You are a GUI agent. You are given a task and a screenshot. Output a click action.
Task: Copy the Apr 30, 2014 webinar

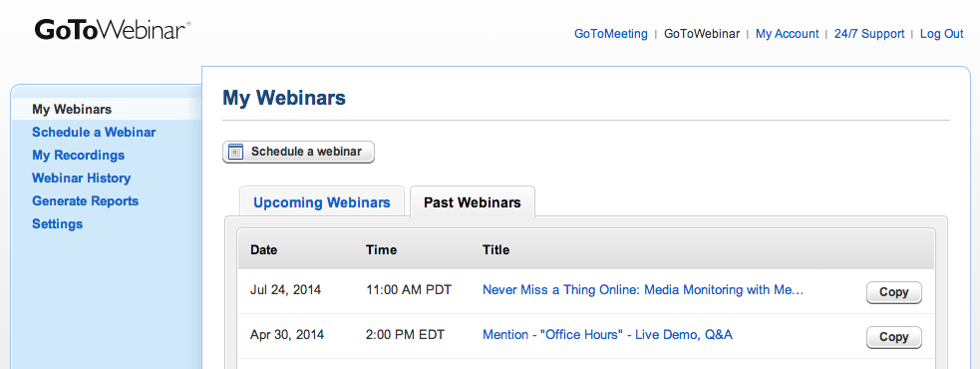(893, 337)
